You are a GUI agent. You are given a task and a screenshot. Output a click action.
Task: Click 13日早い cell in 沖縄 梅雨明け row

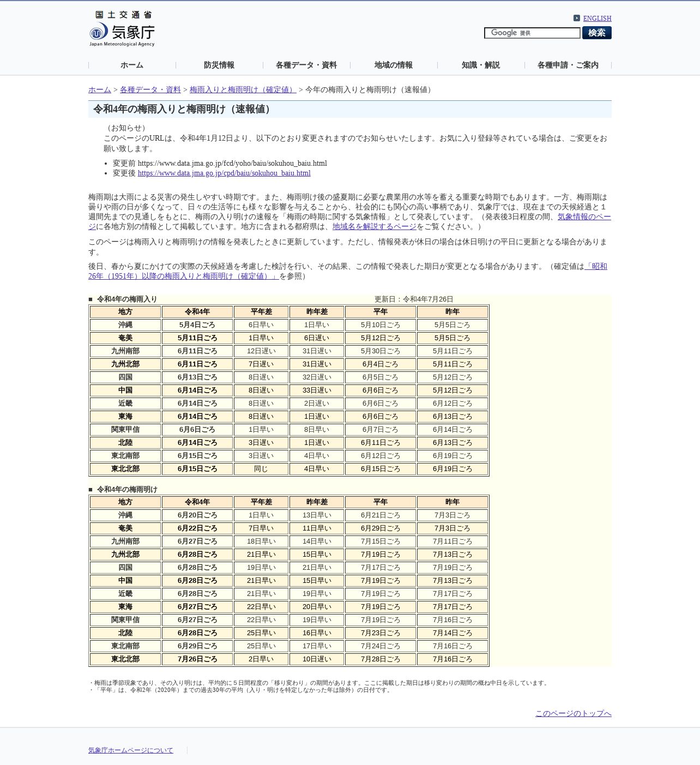(x=317, y=515)
